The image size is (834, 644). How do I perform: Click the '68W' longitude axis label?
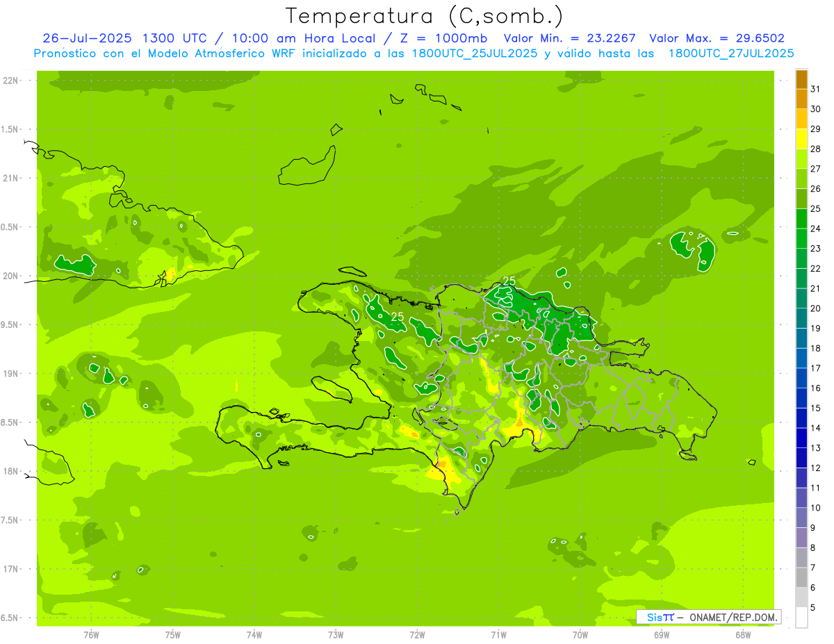tap(743, 634)
